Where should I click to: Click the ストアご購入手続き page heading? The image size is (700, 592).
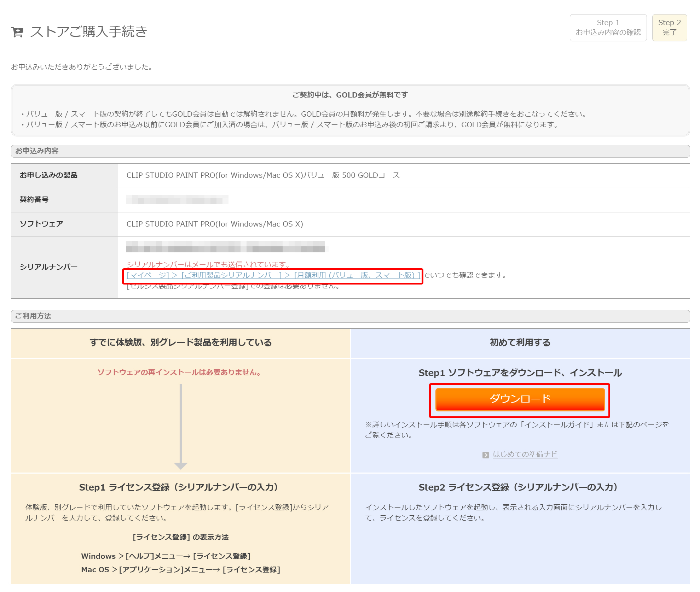coord(89,32)
